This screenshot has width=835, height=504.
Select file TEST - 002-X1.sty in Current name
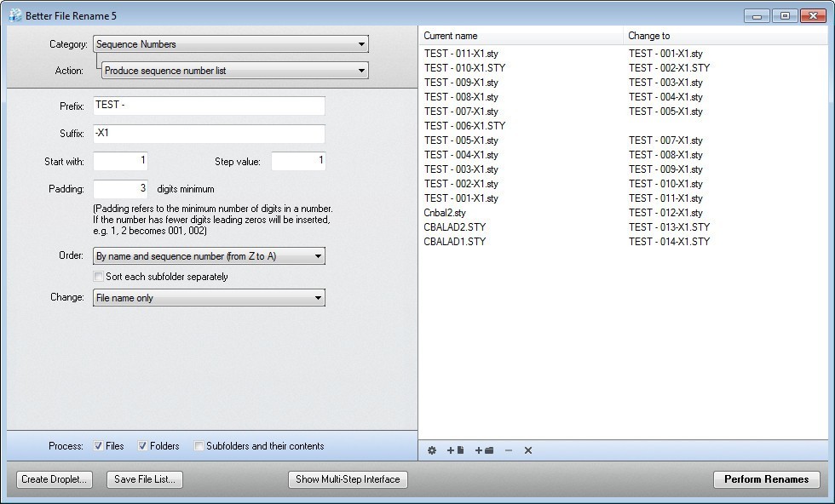click(x=461, y=184)
